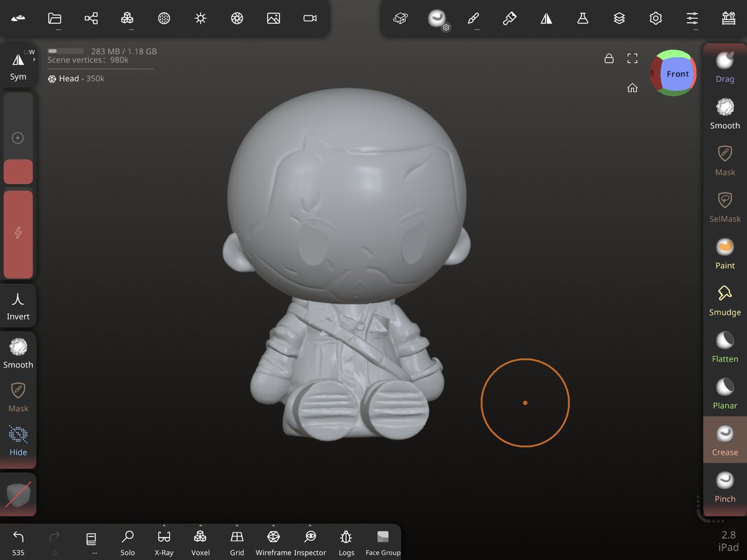Open the Layers stack menu
The height and width of the screenshot is (560, 747).
click(619, 19)
